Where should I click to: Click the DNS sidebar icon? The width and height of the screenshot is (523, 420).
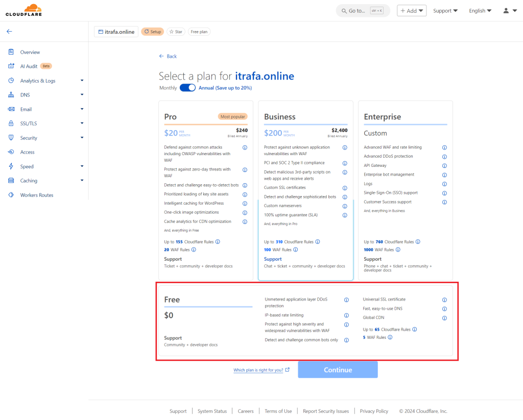point(11,95)
